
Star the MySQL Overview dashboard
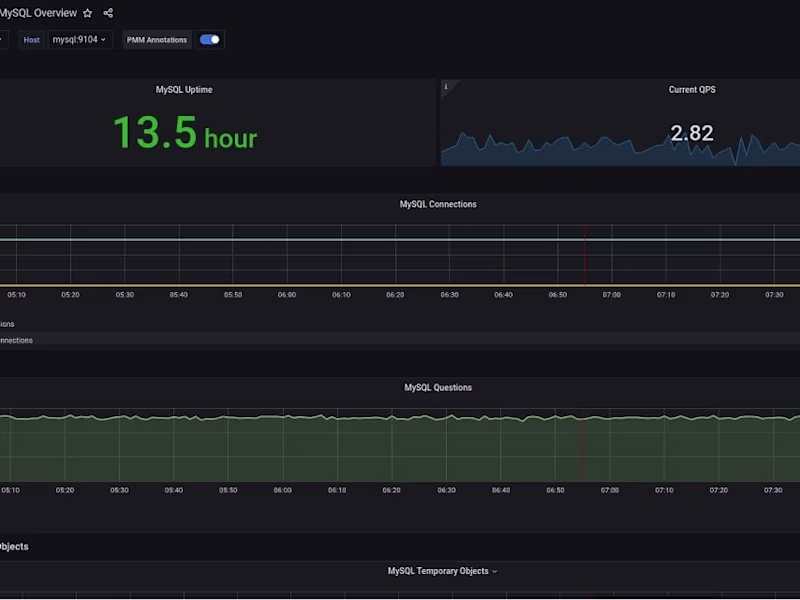pyautogui.click(x=88, y=13)
